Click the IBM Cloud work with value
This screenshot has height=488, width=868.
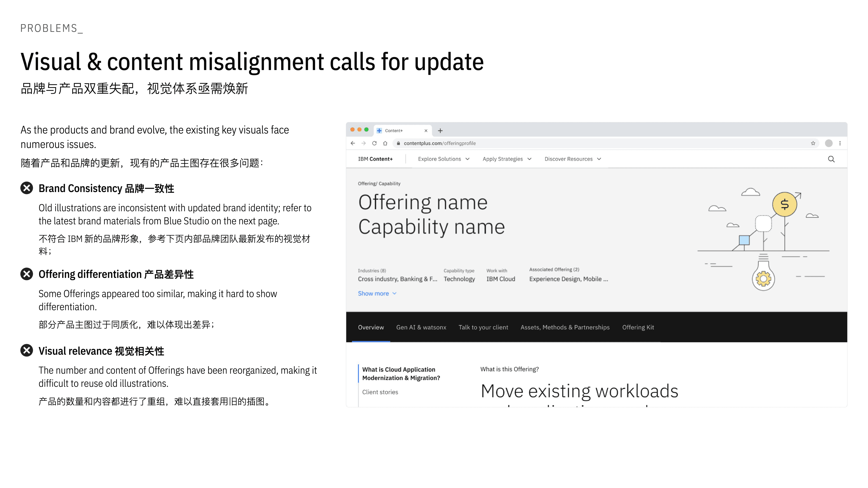(501, 279)
